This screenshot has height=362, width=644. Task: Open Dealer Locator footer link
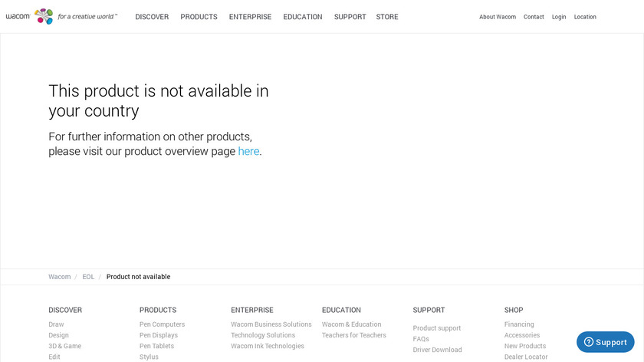point(526,357)
